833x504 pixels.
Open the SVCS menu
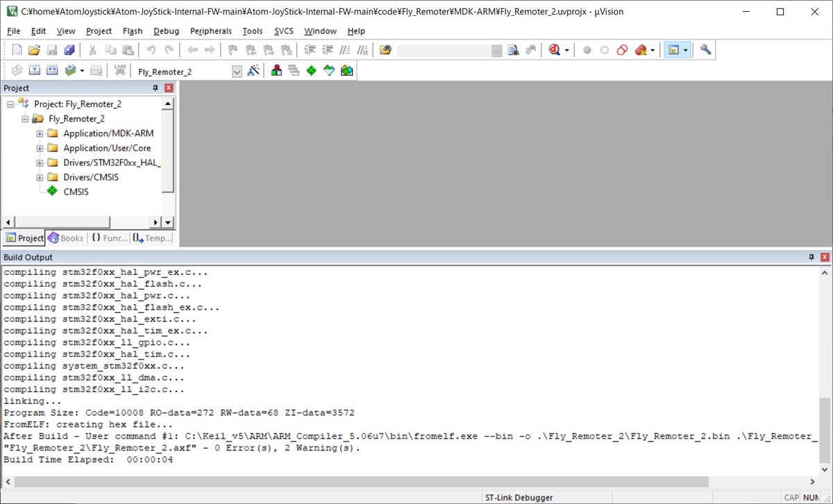284,31
